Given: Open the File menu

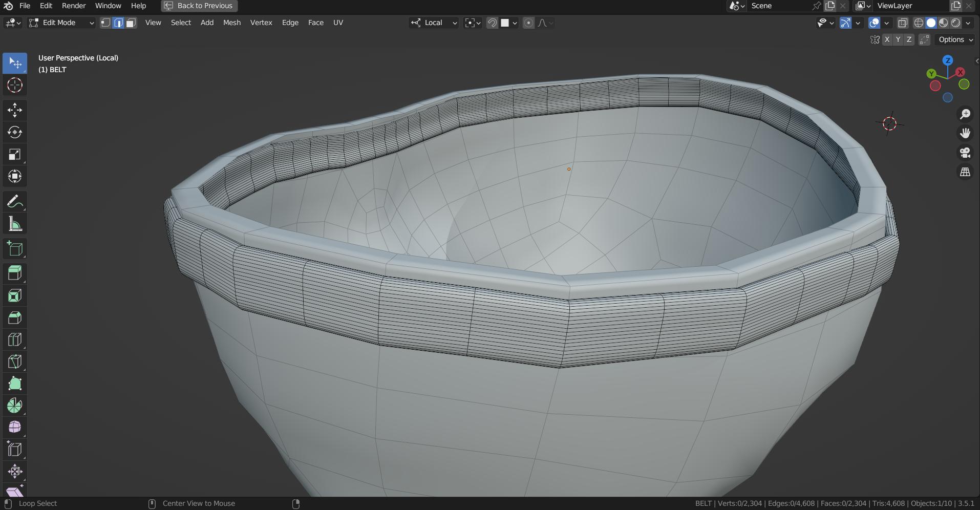Looking at the screenshot, I should [x=25, y=6].
